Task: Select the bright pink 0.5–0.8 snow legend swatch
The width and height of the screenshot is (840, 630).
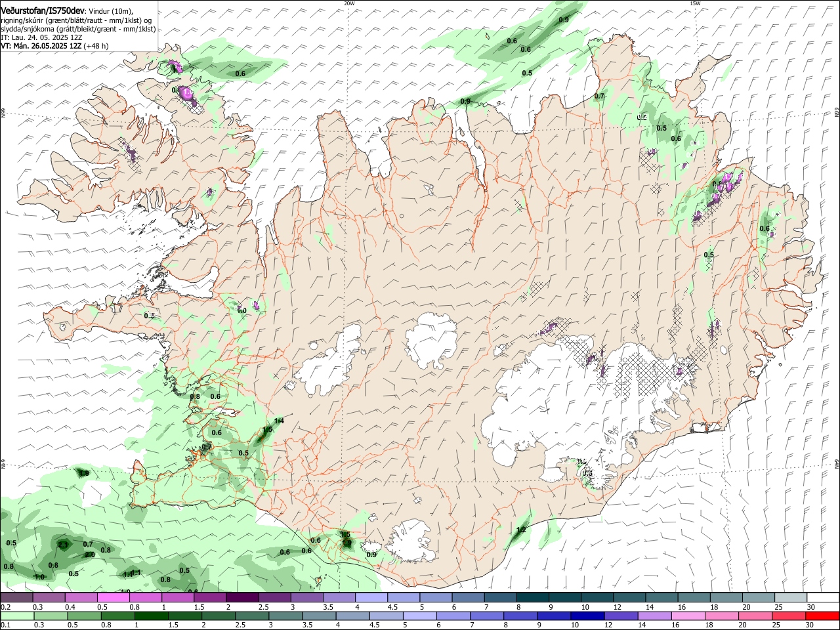Action: click(x=113, y=597)
